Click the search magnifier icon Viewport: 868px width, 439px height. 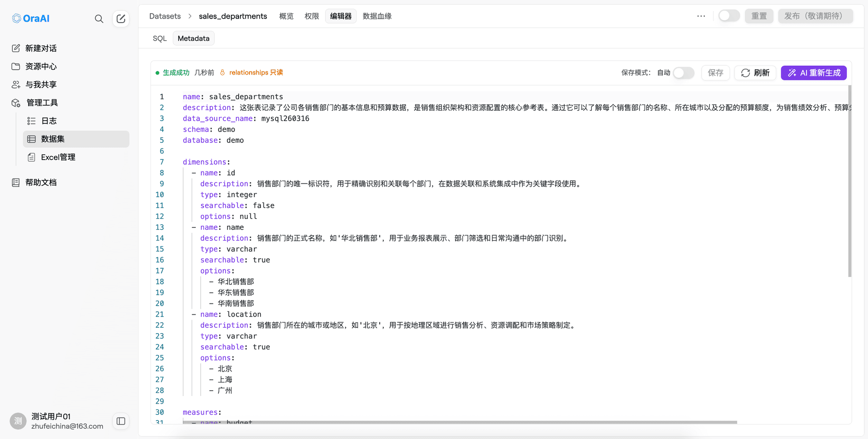[99, 19]
